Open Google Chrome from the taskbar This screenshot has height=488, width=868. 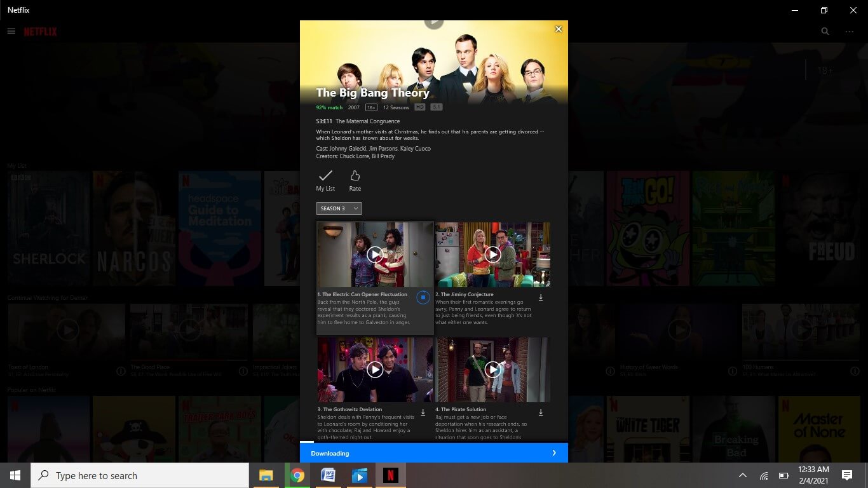pos(297,475)
